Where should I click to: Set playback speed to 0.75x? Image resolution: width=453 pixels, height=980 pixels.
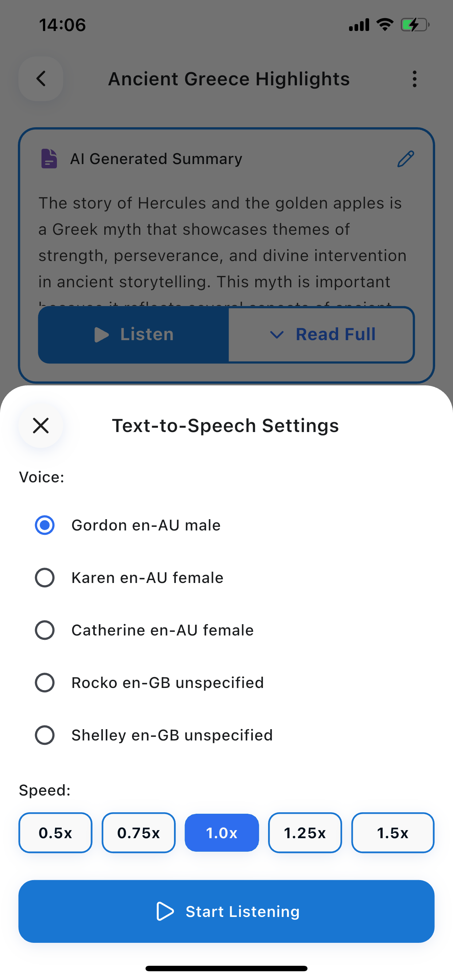(x=139, y=833)
